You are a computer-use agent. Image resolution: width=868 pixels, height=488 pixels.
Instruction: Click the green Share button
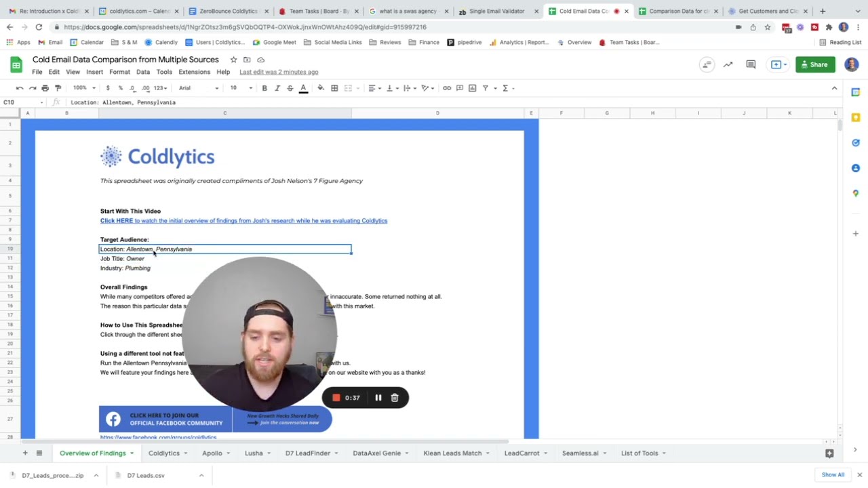pos(815,64)
